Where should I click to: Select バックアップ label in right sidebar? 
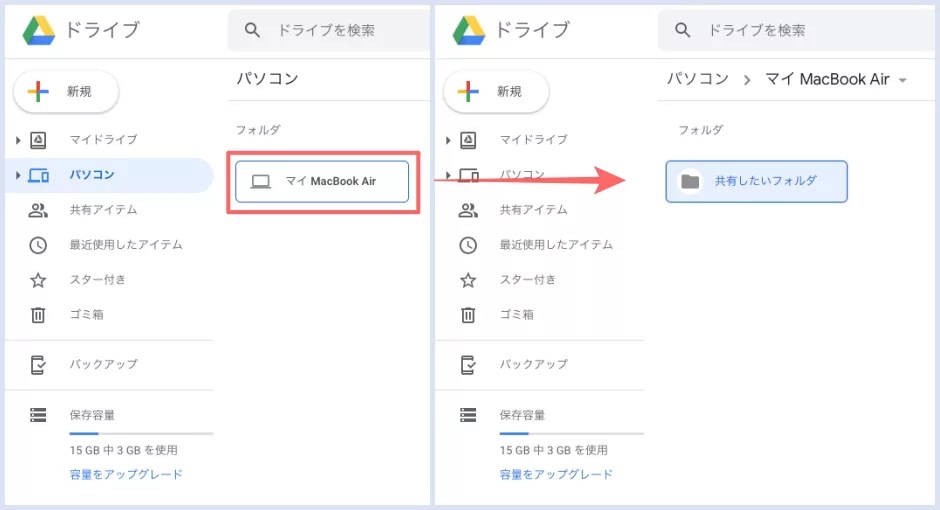534,364
